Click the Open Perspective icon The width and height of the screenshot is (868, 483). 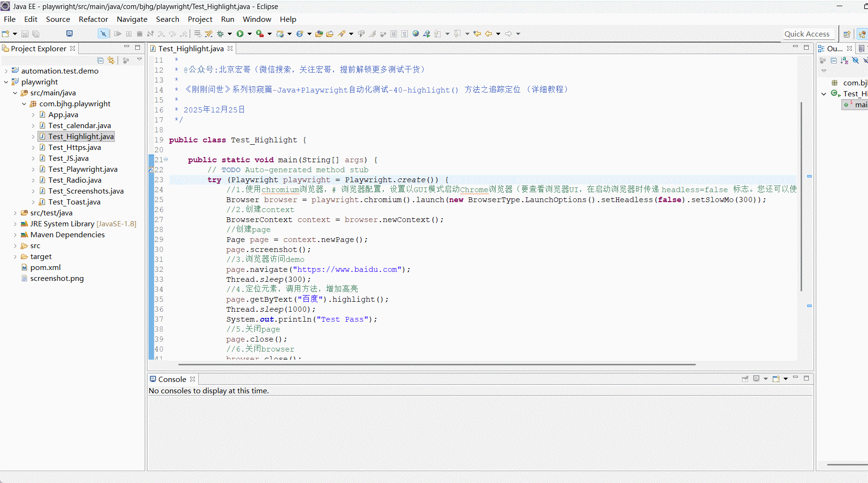point(847,34)
